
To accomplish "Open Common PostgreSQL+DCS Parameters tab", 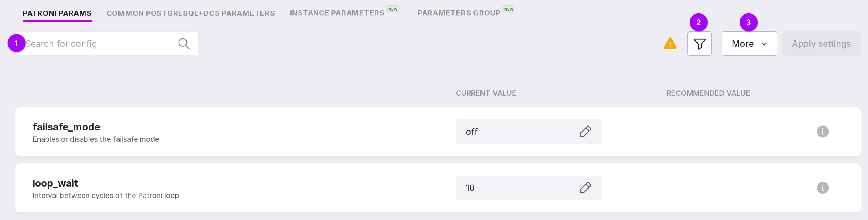I will (190, 13).
